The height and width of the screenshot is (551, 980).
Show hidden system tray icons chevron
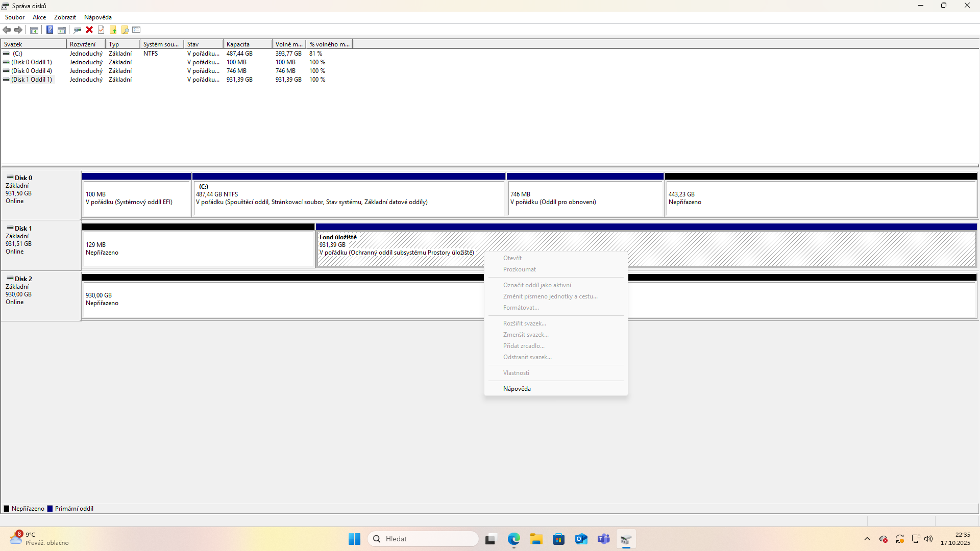[x=867, y=539]
